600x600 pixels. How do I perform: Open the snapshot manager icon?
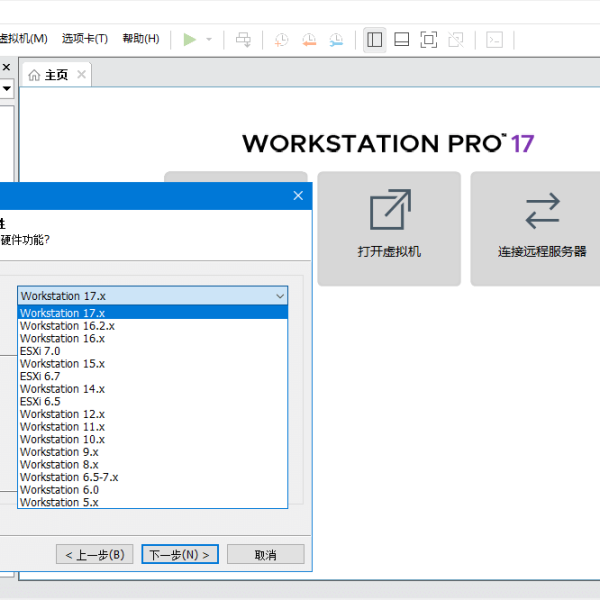click(336, 39)
